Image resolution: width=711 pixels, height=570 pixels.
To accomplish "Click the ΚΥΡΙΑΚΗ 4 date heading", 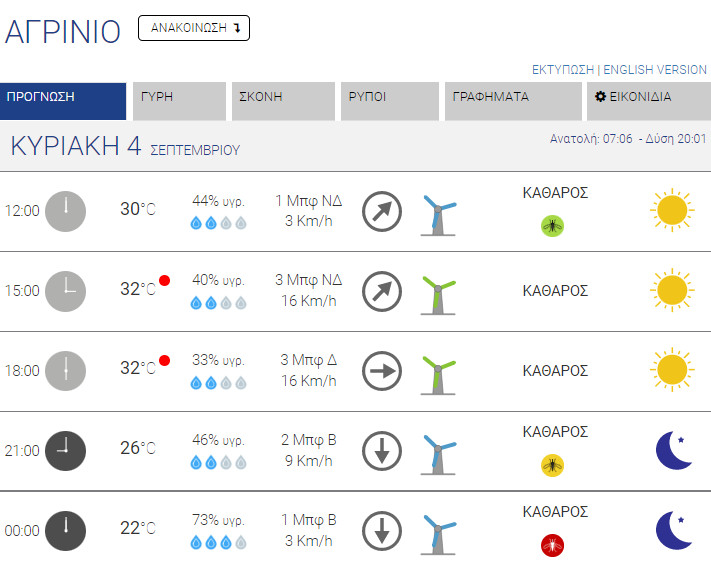I will click(x=75, y=146).
